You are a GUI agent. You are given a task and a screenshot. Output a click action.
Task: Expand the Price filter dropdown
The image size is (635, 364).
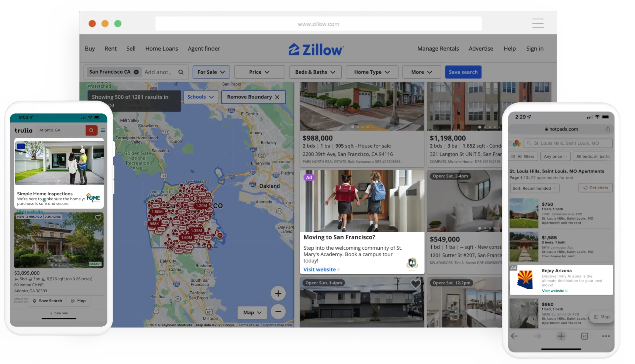[259, 72]
